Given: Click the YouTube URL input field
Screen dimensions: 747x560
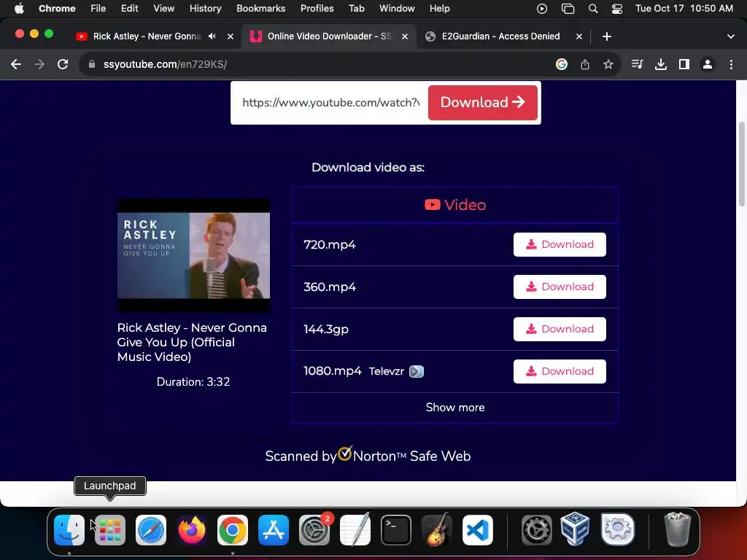Looking at the screenshot, I should 330,102.
